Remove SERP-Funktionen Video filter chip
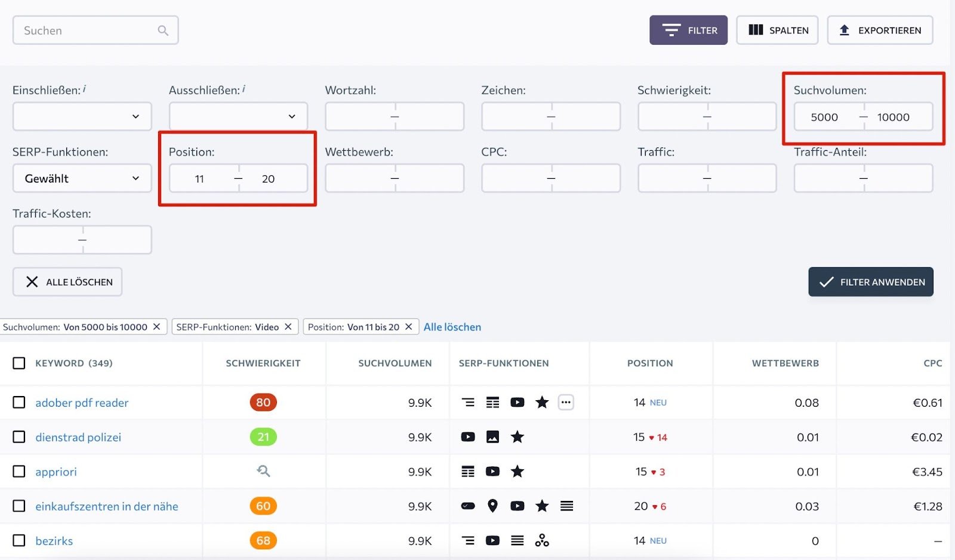 288,326
